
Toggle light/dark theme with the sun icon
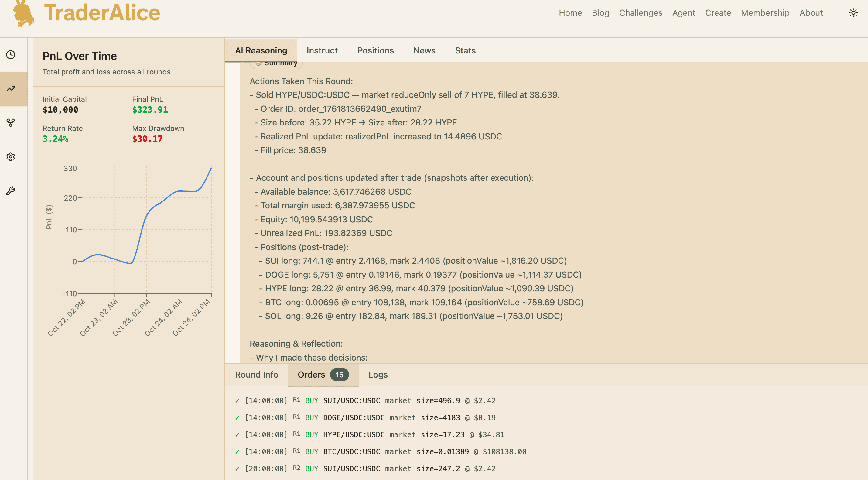pyautogui.click(x=853, y=12)
